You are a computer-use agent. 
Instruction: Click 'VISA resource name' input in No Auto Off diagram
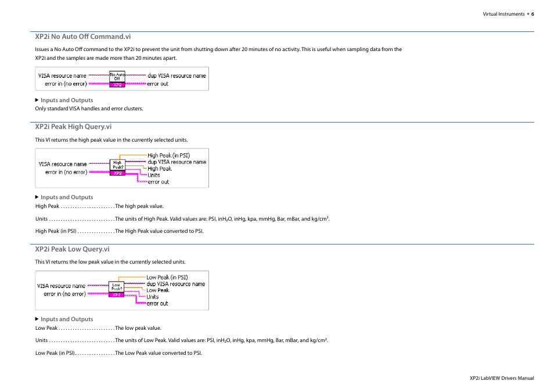coord(62,75)
